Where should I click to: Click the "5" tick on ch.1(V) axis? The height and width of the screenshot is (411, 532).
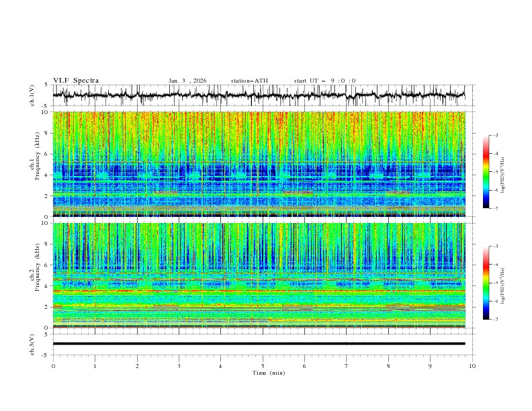pos(46,85)
